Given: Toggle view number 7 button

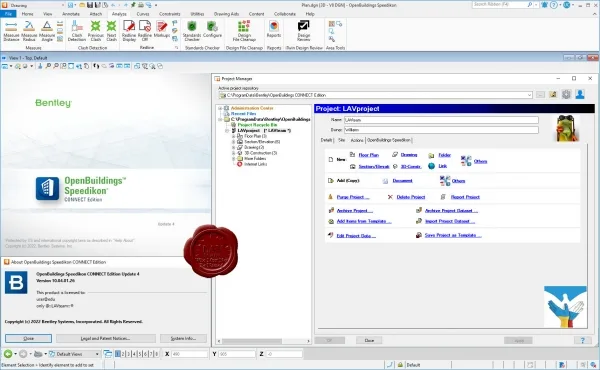Looking at the screenshot, I should [151, 354].
